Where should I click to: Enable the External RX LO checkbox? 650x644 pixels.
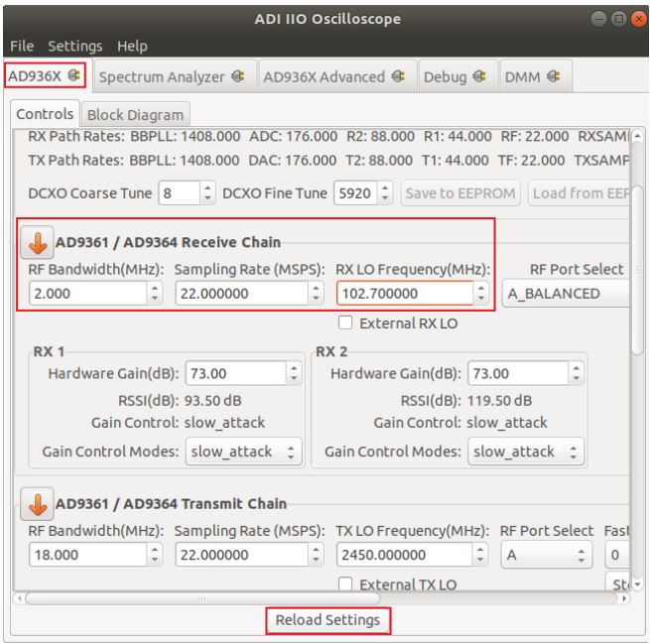tap(344, 322)
